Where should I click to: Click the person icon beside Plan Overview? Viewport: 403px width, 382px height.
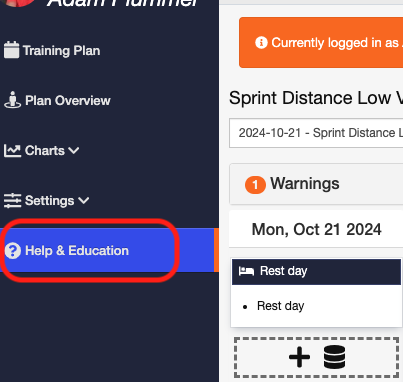[13, 100]
